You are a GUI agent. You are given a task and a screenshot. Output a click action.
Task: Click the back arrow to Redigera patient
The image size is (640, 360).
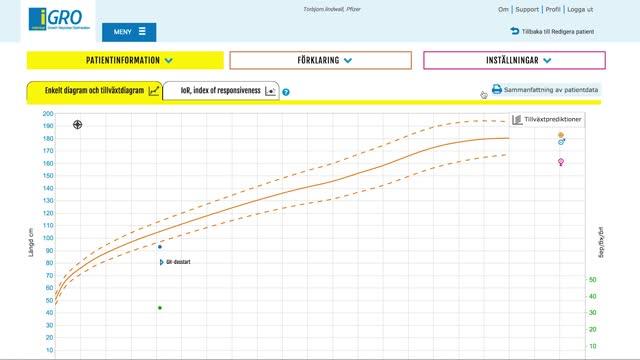click(515, 31)
